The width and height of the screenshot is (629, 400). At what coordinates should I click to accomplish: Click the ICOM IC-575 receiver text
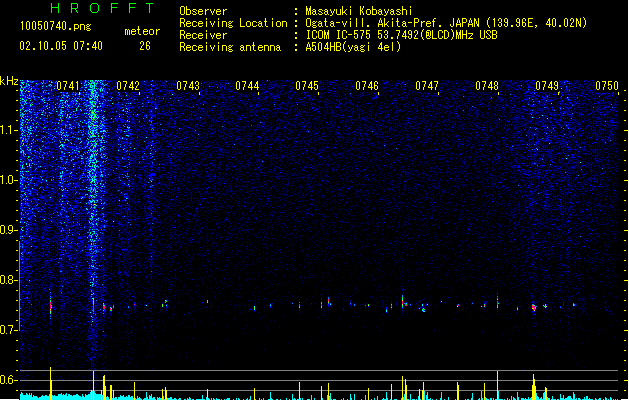pyautogui.click(x=401, y=35)
